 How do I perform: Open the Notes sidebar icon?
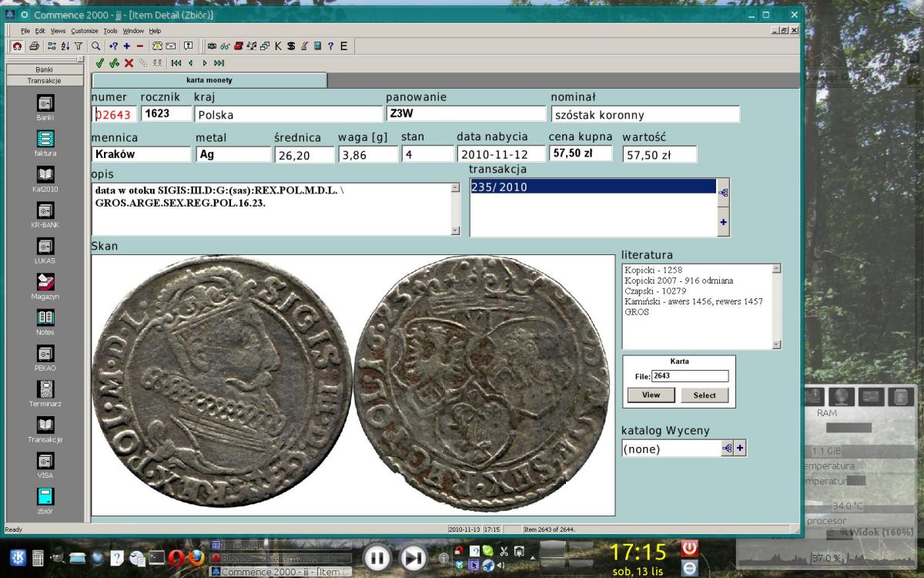(x=45, y=318)
